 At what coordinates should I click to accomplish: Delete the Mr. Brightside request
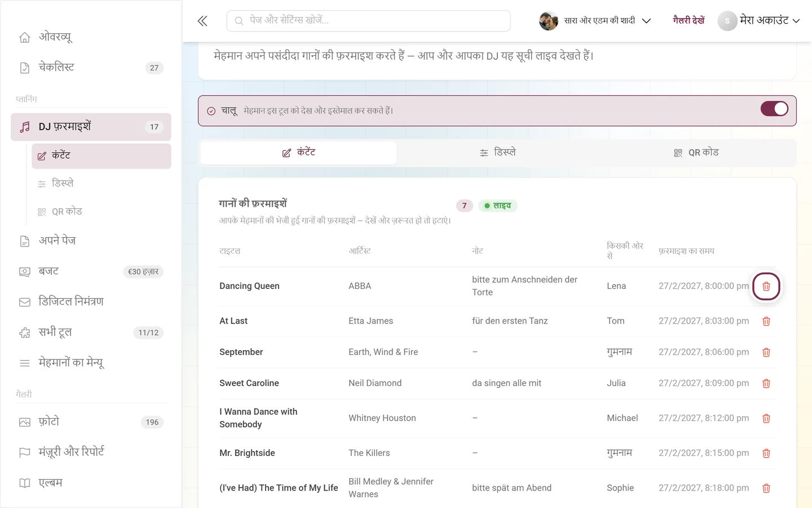(766, 453)
